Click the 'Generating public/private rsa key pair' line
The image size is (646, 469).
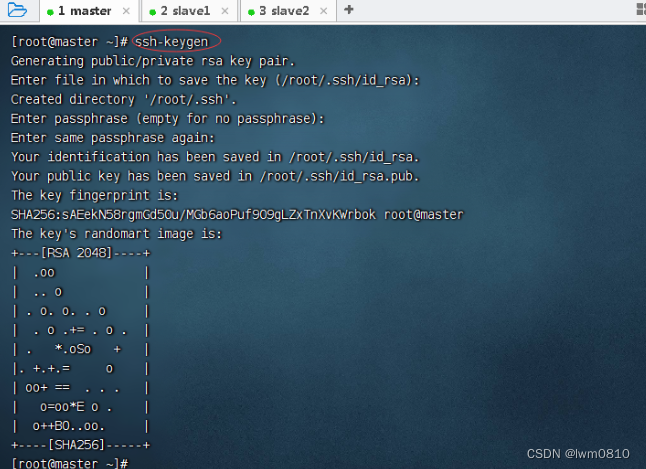(x=153, y=61)
